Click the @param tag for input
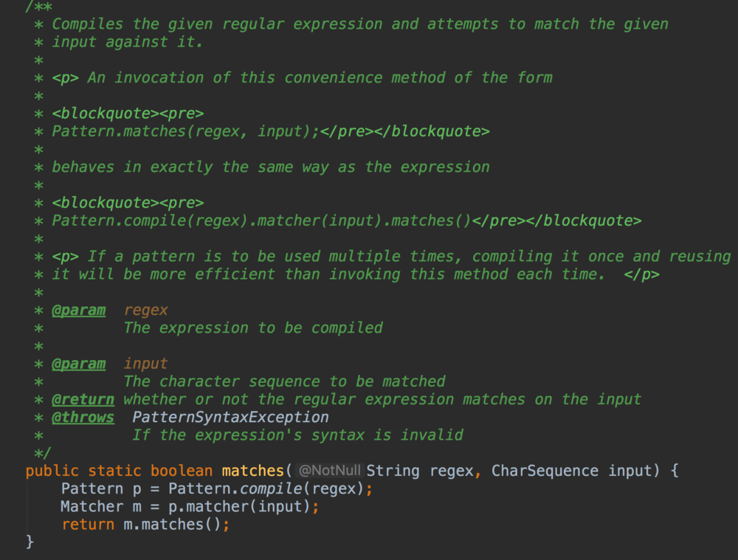 [x=78, y=364]
